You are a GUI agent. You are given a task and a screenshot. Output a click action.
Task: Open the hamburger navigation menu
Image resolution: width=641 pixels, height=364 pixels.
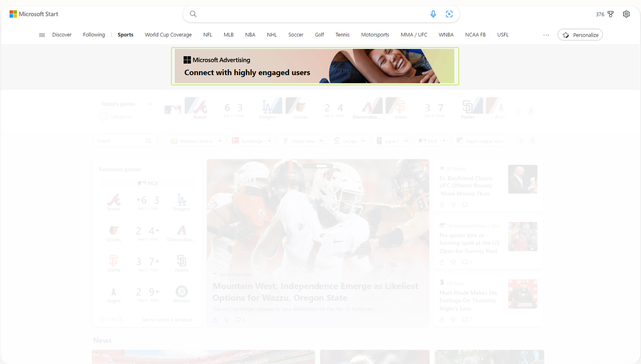coord(42,35)
